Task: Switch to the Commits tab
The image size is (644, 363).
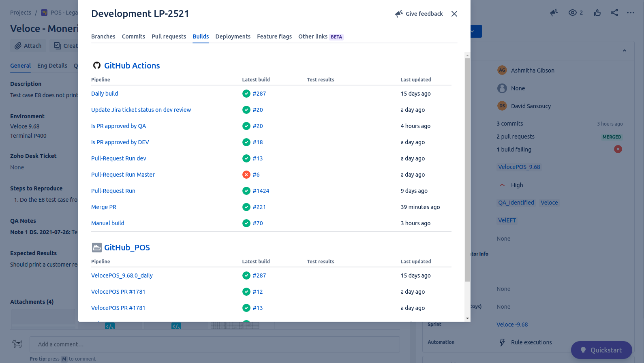Action: coord(133,36)
